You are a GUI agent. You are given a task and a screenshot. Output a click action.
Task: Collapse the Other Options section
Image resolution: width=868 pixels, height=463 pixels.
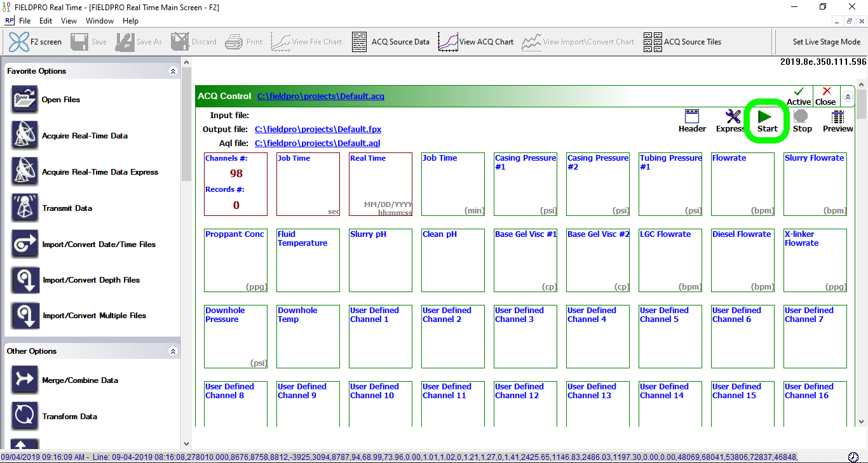pos(173,351)
